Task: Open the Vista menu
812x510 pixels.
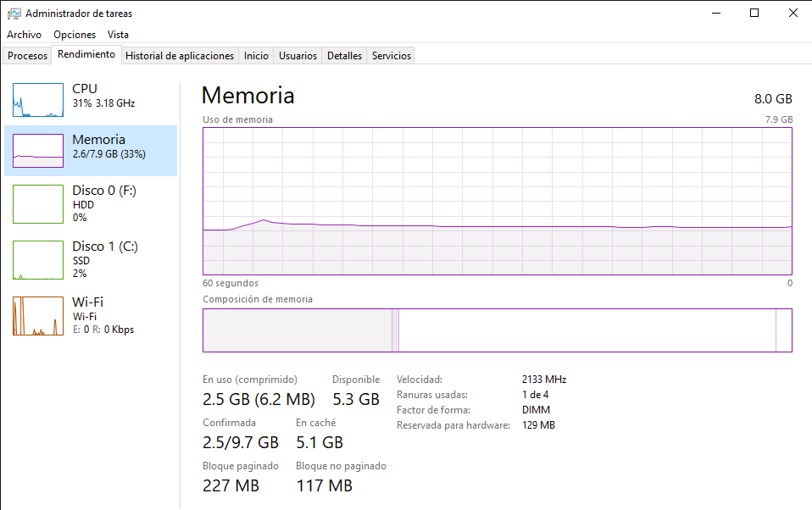Action: coord(118,35)
